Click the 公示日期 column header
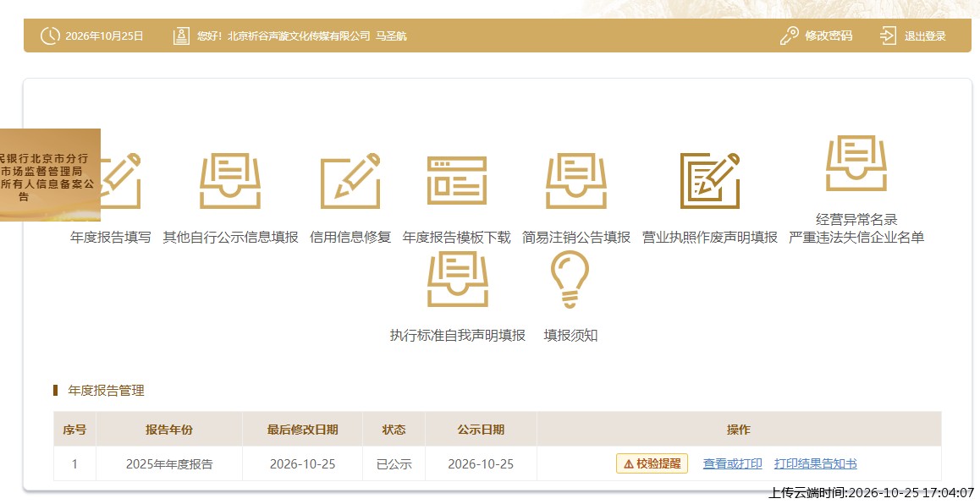This screenshot has width=980, height=504. coord(481,430)
